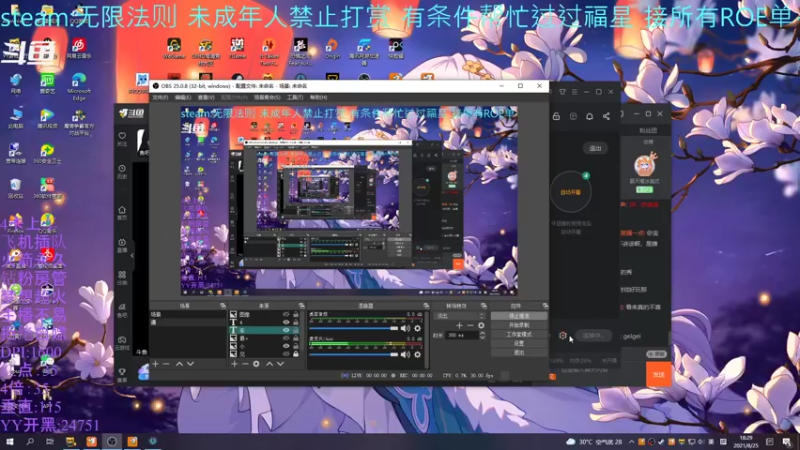This screenshot has width=800, height=450.
Task: Open 文件(F) menu in OBS
Action: point(160,97)
